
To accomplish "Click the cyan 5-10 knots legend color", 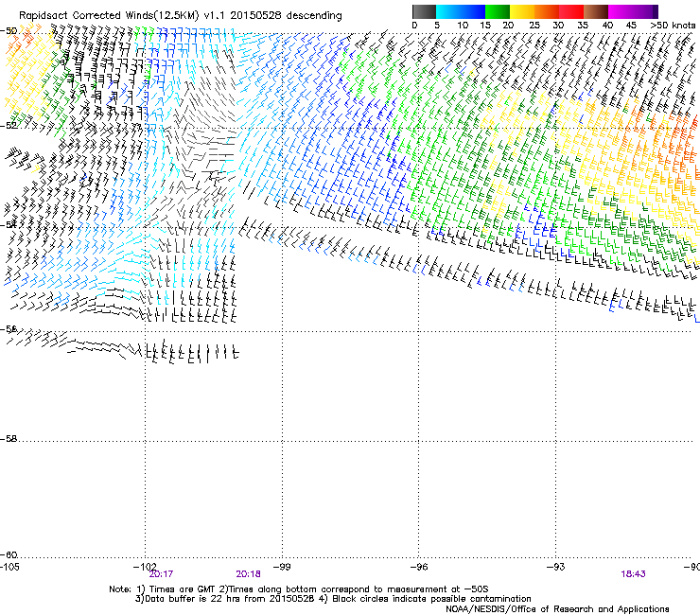I will pyautogui.click(x=448, y=11).
